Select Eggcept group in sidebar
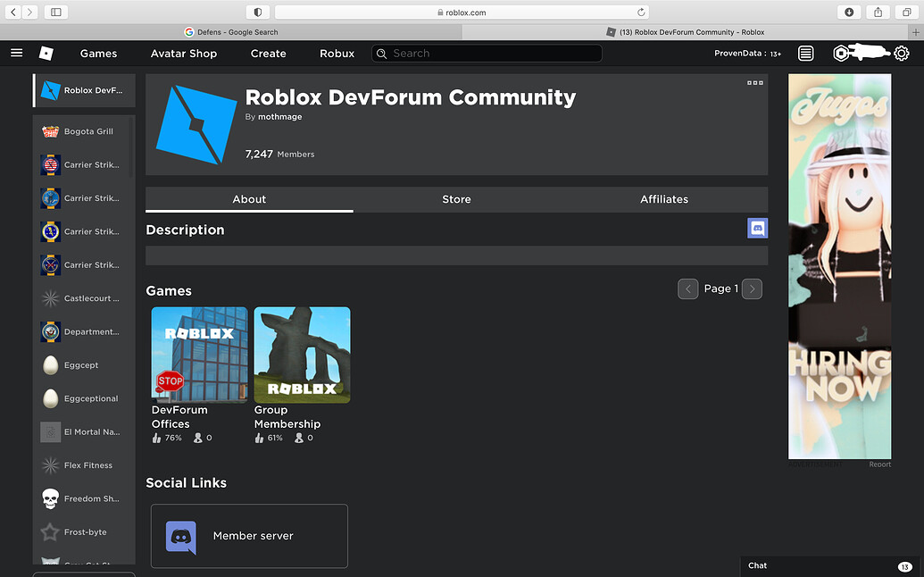 84,365
